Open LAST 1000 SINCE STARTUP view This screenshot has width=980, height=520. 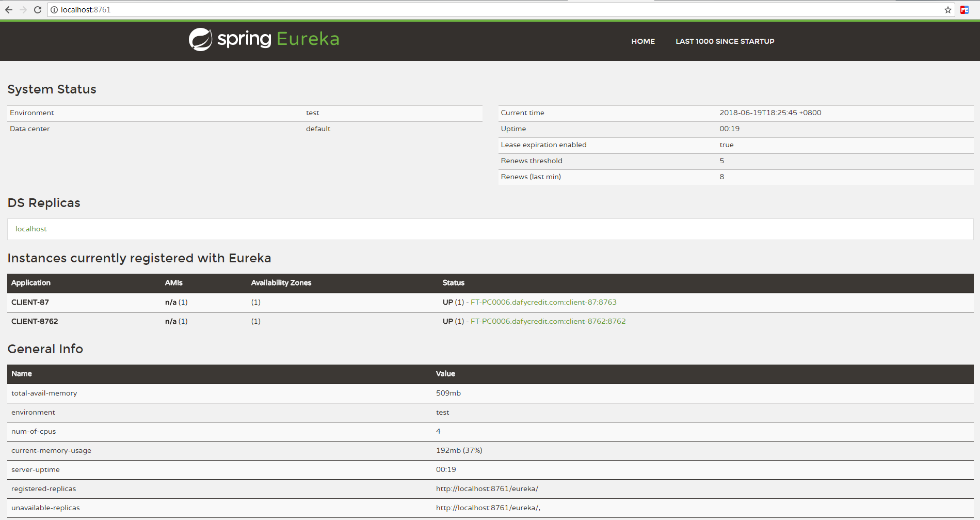tap(725, 41)
